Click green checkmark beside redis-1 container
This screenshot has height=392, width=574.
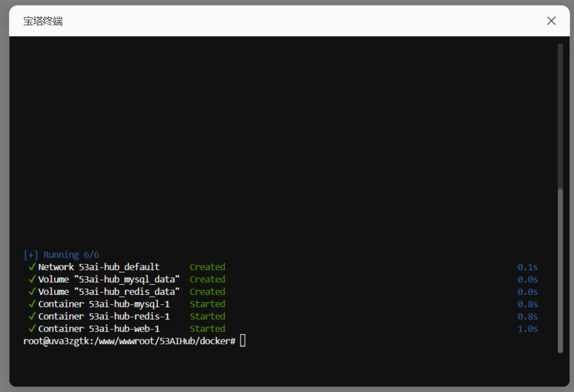pos(32,316)
